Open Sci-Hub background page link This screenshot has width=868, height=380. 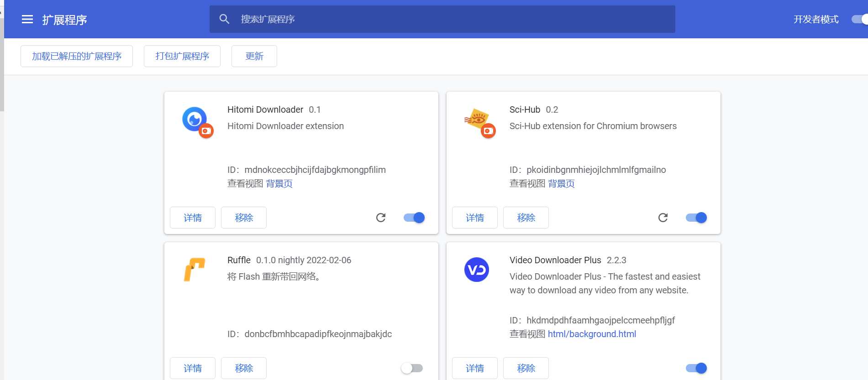[x=561, y=183]
